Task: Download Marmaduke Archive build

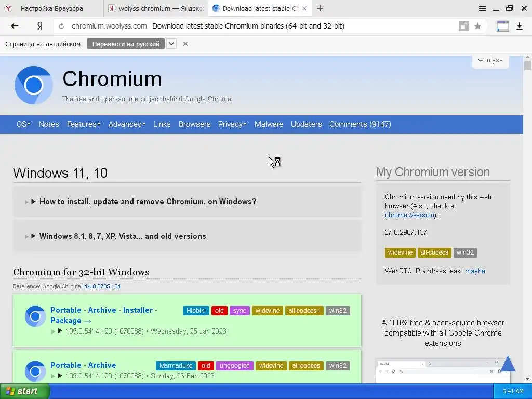Action: click(102, 365)
